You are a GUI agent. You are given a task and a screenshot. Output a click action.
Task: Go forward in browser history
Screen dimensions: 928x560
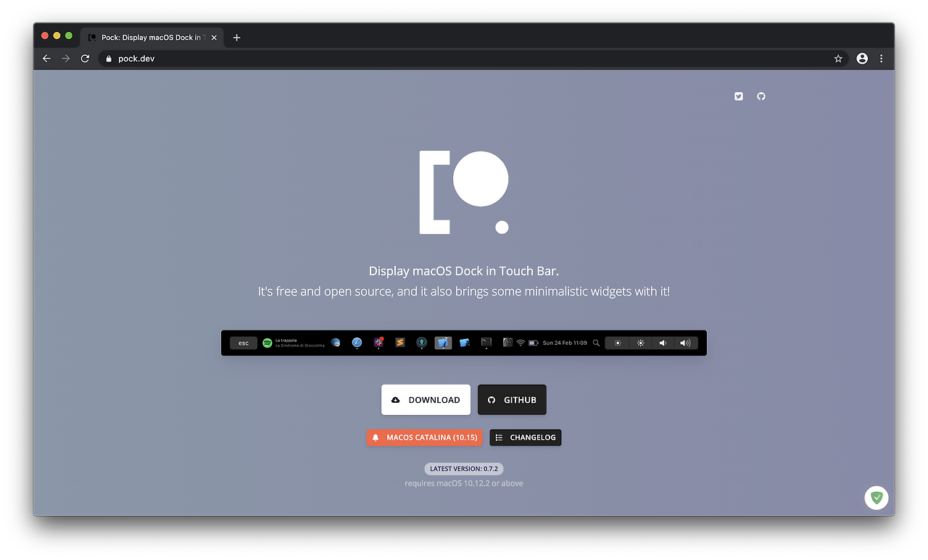tap(65, 59)
